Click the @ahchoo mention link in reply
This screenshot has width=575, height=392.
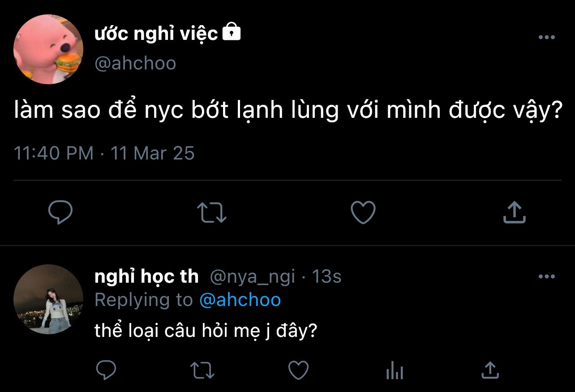[x=240, y=300]
